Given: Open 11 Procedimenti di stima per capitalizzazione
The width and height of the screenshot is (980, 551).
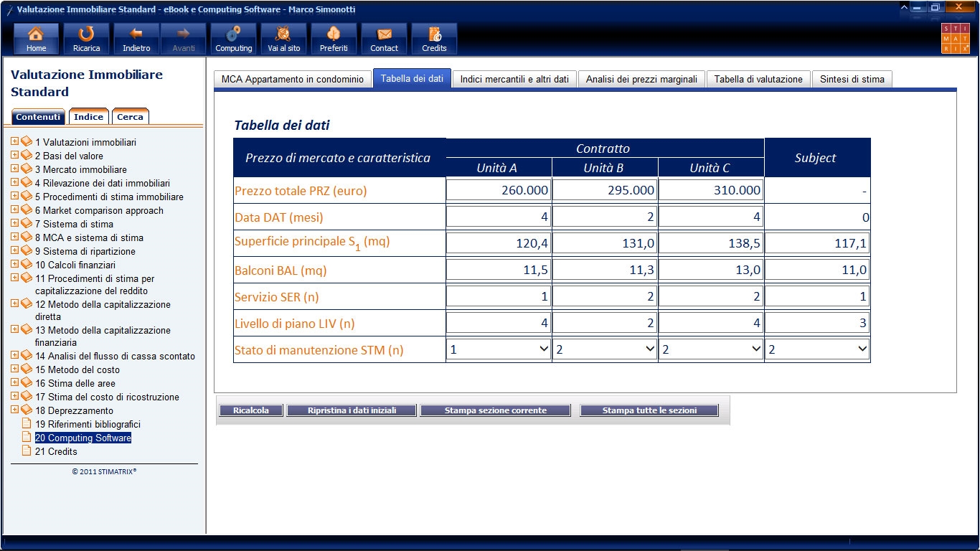Looking at the screenshot, I should pyautogui.click(x=95, y=285).
